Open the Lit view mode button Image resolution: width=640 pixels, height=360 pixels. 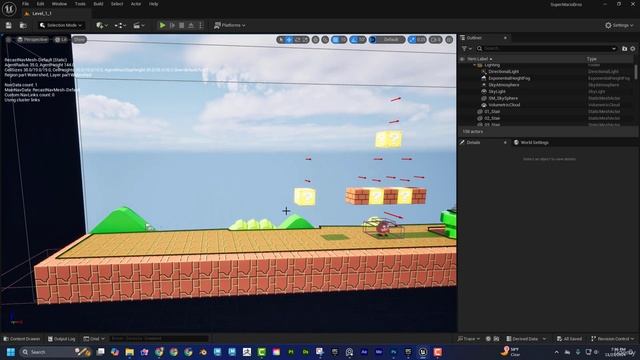(x=61, y=40)
